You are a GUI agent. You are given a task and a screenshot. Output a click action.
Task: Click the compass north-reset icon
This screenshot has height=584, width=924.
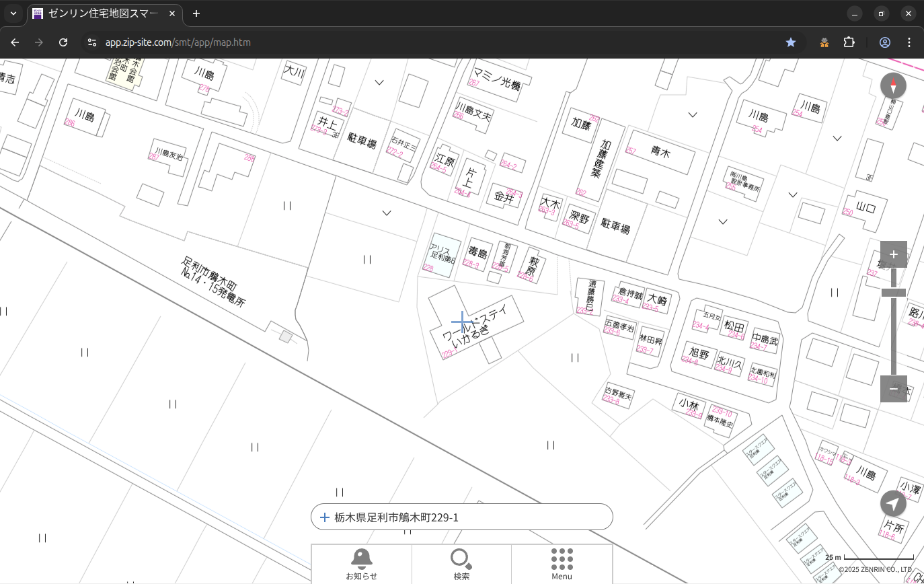[893, 86]
